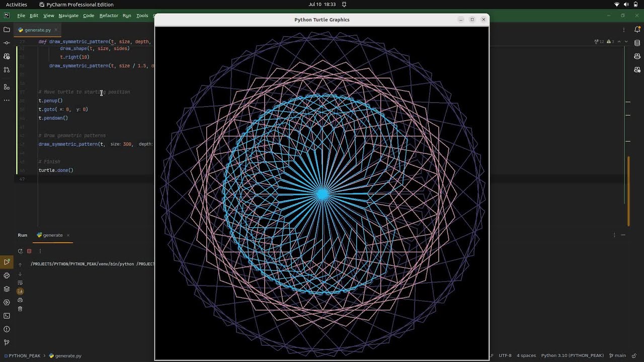644x362 pixels.
Task: Open Python 3.10 interpreter selector
Action: [572, 355]
